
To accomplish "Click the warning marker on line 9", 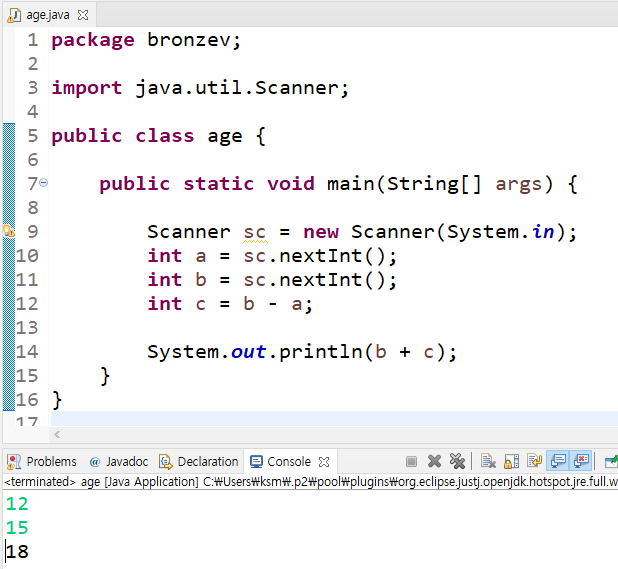I will [x=9, y=231].
